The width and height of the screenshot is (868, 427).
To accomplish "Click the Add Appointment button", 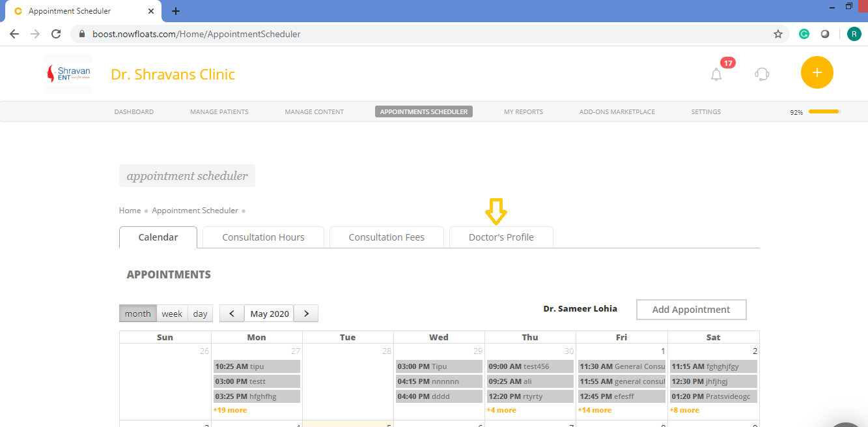I will click(692, 310).
